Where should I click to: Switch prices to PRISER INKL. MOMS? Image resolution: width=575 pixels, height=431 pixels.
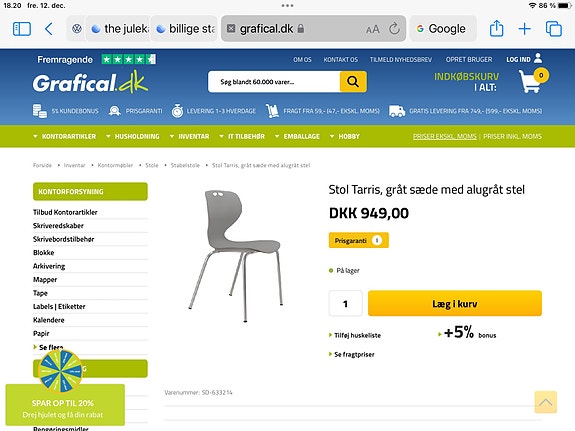[x=512, y=136]
